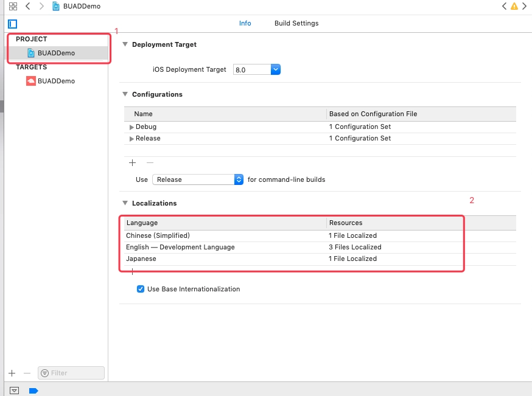
Task: Remove configuration with minus button
Action: pyautogui.click(x=150, y=163)
